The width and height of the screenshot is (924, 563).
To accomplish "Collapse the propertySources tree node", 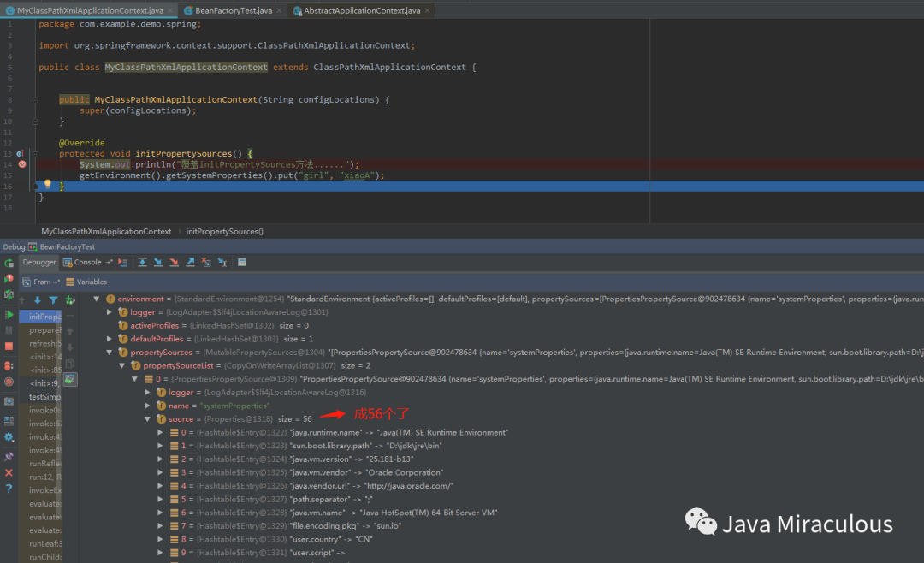I will click(110, 353).
